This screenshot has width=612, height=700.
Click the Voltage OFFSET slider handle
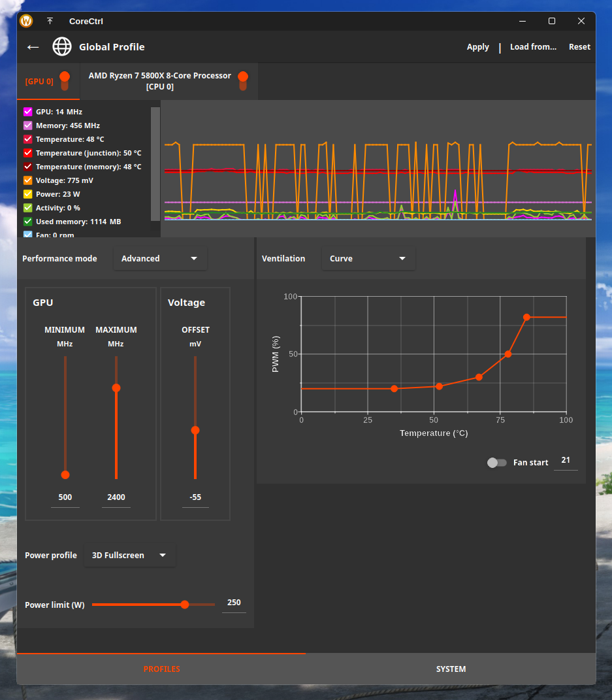195,430
